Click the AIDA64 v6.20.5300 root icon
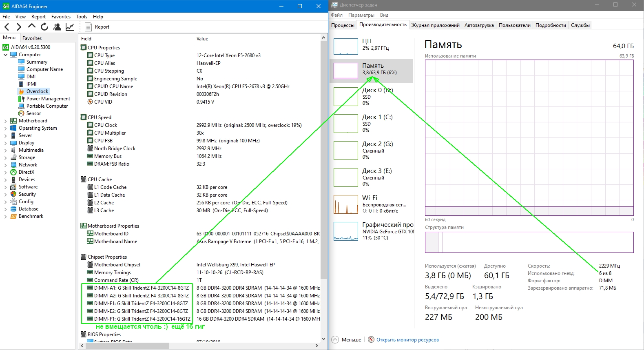Viewport: 644px width, 350px height. (x=6, y=47)
